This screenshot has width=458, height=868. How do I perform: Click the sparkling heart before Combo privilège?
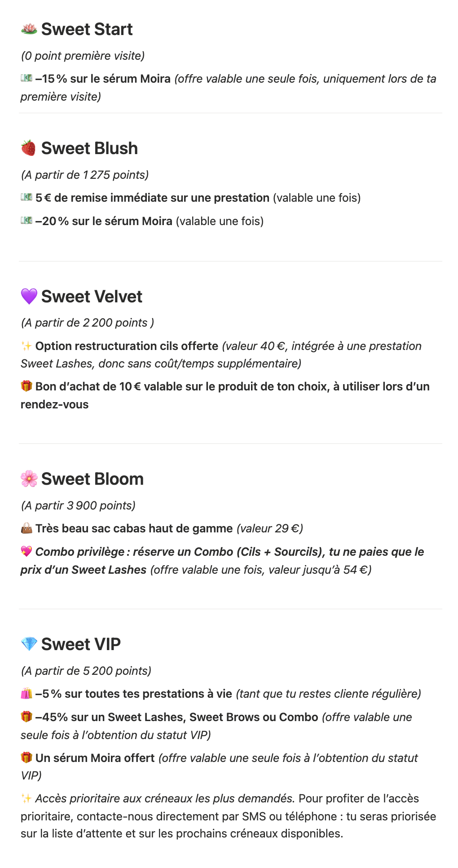click(x=26, y=552)
